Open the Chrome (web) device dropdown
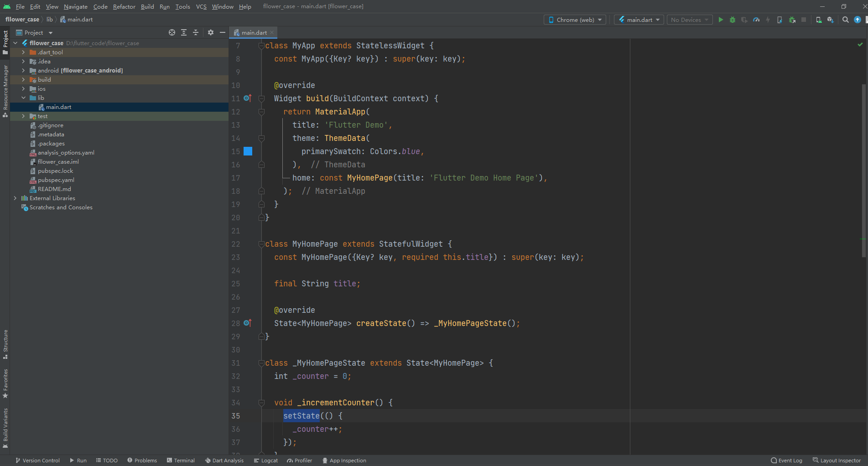Viewport: 868px width, 466px height. coord(575,20)
